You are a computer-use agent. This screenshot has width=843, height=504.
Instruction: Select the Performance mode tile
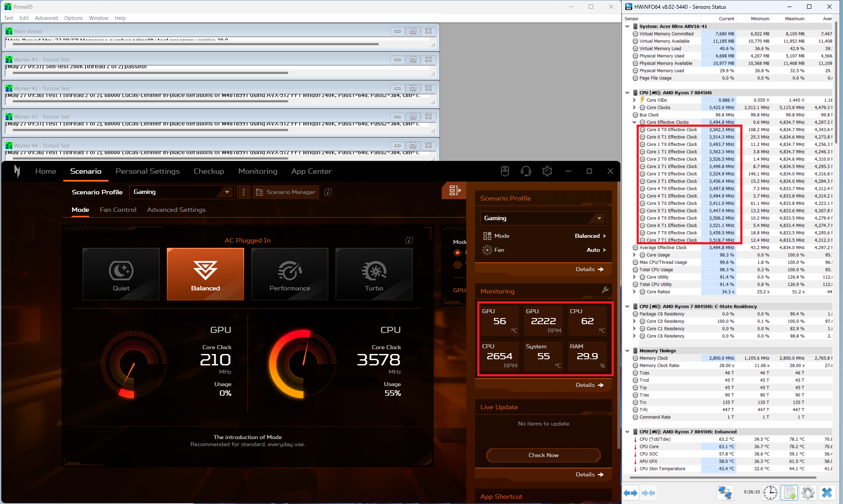290,274
